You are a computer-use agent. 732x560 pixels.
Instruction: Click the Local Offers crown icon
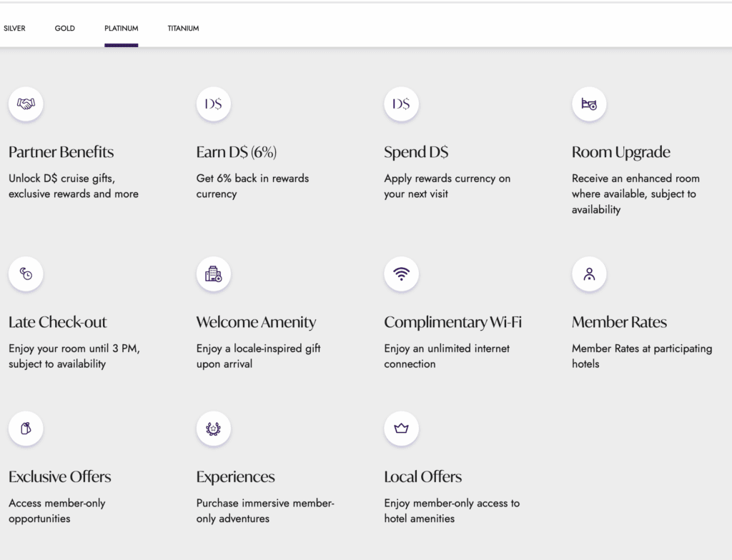click(x=401, y=429)
